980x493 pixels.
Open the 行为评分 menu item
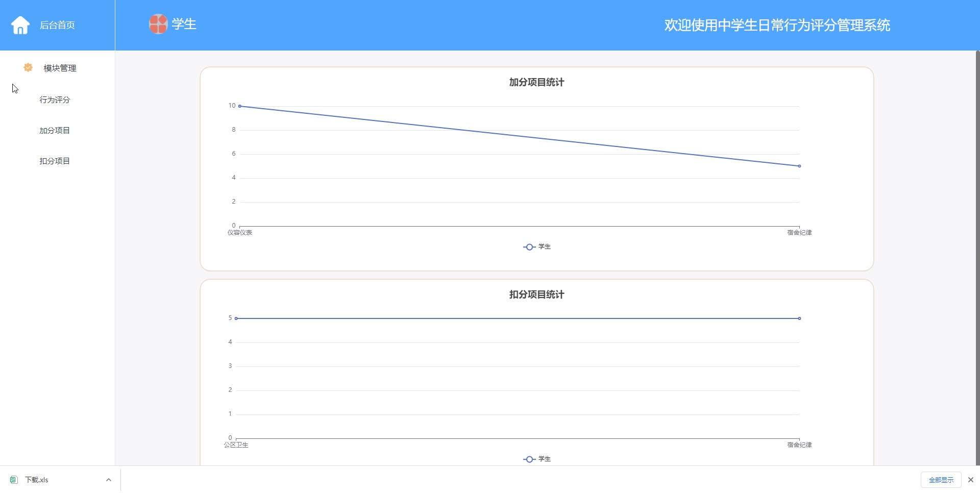coord(55,100)
